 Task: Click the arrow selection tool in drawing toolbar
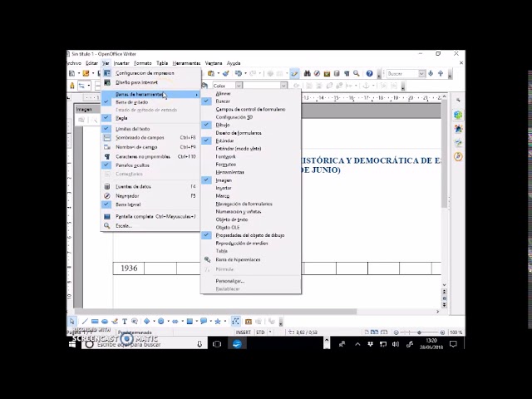72,321
